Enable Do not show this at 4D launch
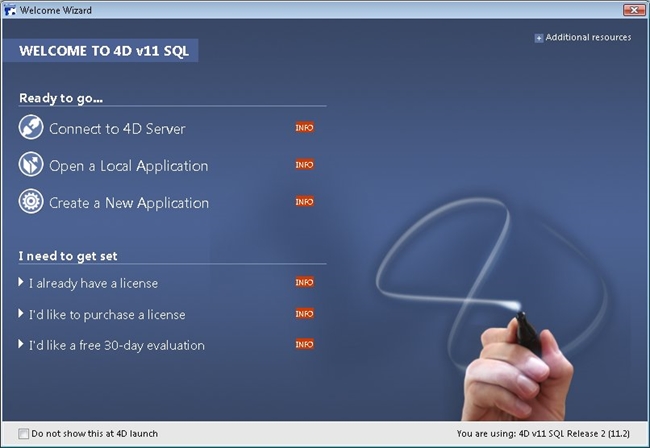Screen dimensions: 650x448 [x=24, y=434]
